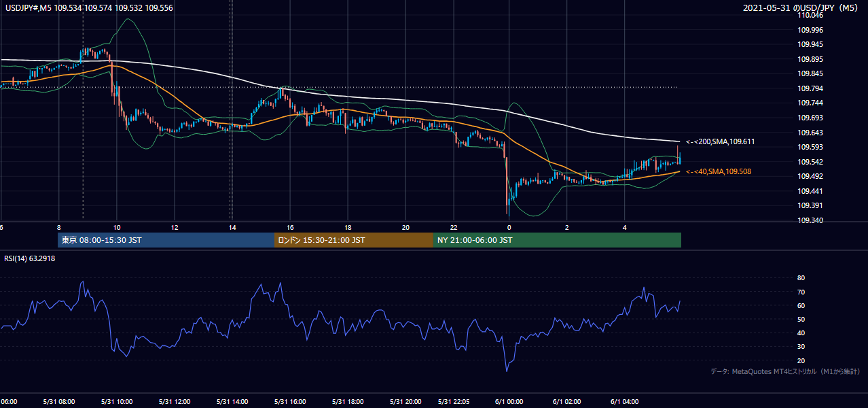Click the hour label 18 on chart axis
The width and height of the screenshot is (868, 408).
[x=348, y=227]
